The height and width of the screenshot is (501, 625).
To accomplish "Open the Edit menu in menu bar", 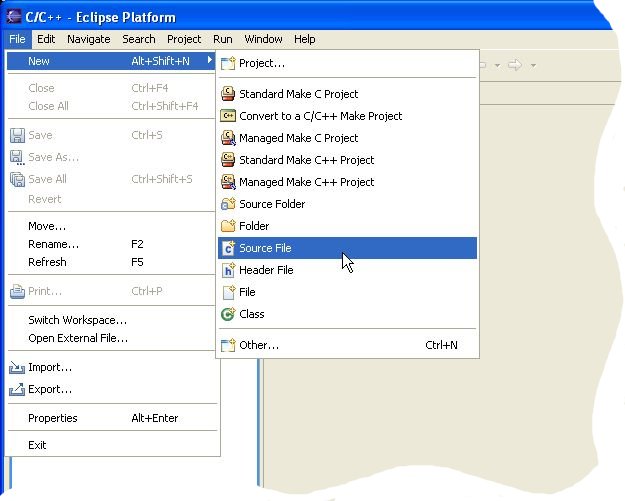I will [x=46, y=39].
